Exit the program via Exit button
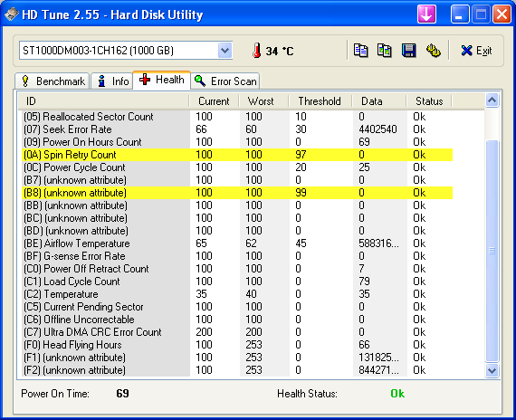Screen dimensions: 516x420 click(x=476, y=51)
